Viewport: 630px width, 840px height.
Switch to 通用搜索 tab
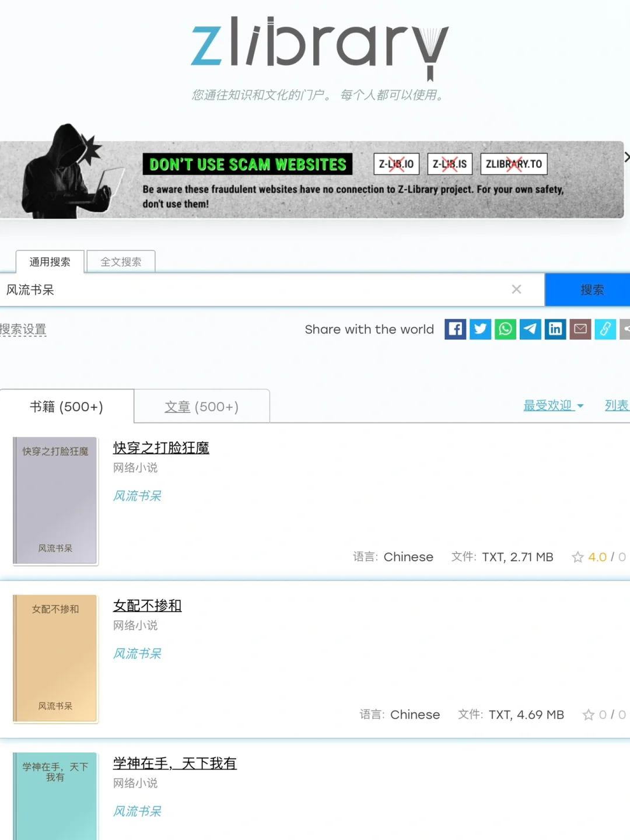point(50,262)
